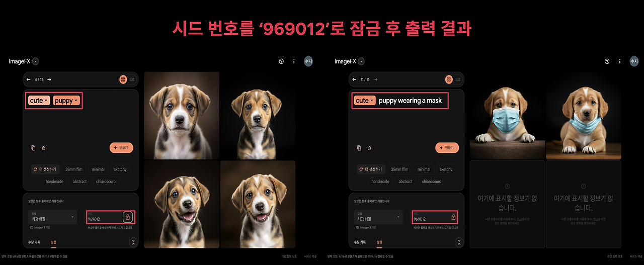Click 더 생성하기 in mask prompt window
Screen dimensions: 644x265
coord(371,169)
